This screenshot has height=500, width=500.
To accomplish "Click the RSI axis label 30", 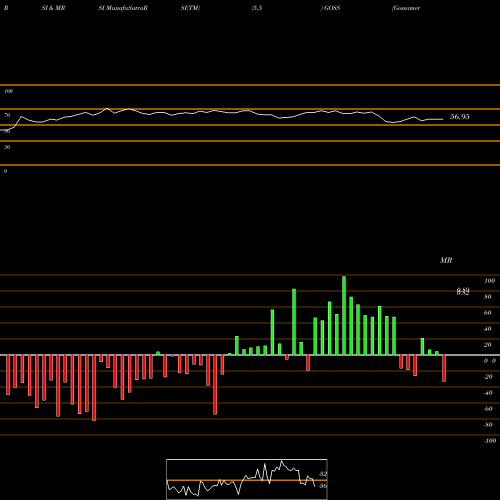I will pyautogui.click(x=7, y=147).
